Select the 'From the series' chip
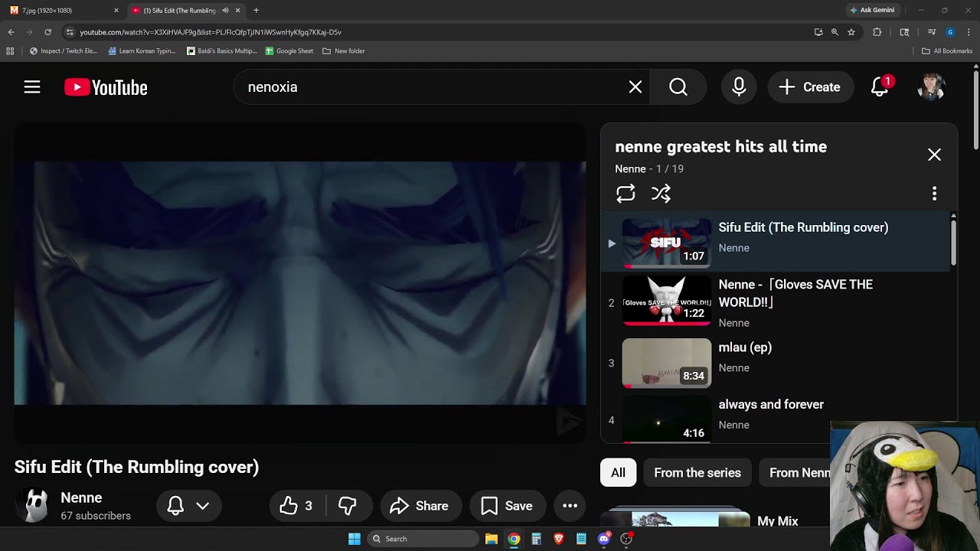The height and width of the screenshot is (551, 980). click(697, 473)
